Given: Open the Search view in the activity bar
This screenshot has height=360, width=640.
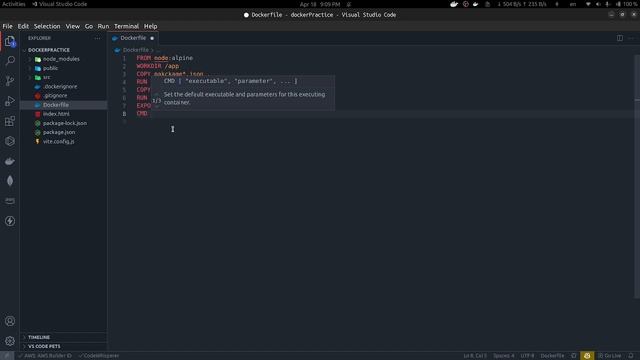Looking at the screenshot, I should coord(10,61).
